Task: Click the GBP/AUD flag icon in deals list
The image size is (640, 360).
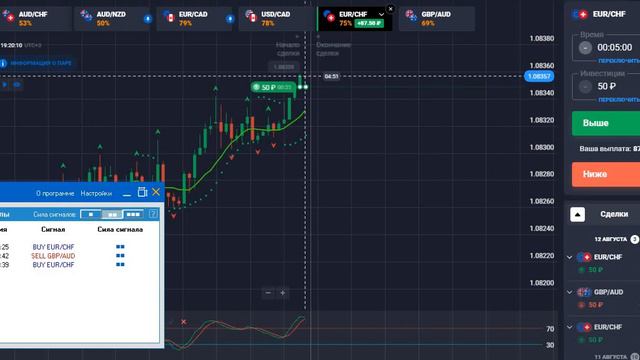Action: [584, 292]
